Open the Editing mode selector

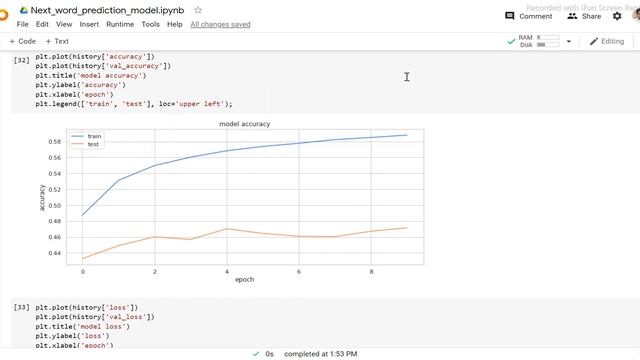[x=607, y=41]
